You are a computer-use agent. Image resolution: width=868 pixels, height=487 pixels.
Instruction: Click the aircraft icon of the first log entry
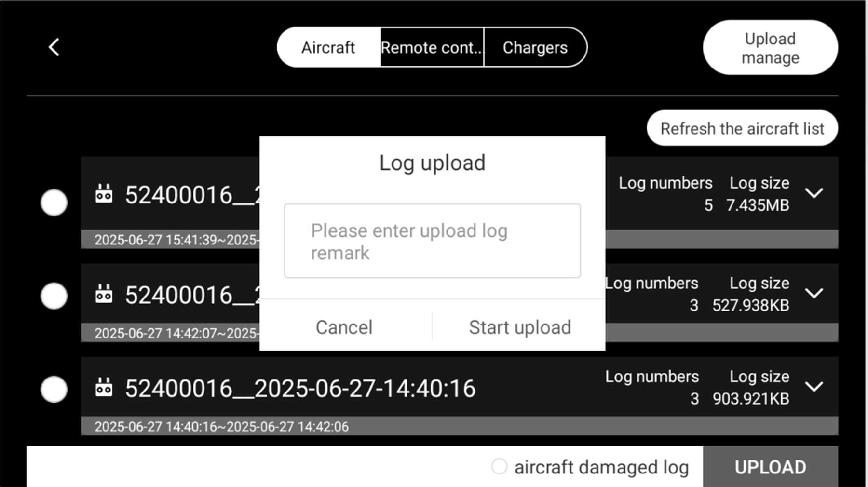[104, 193]
